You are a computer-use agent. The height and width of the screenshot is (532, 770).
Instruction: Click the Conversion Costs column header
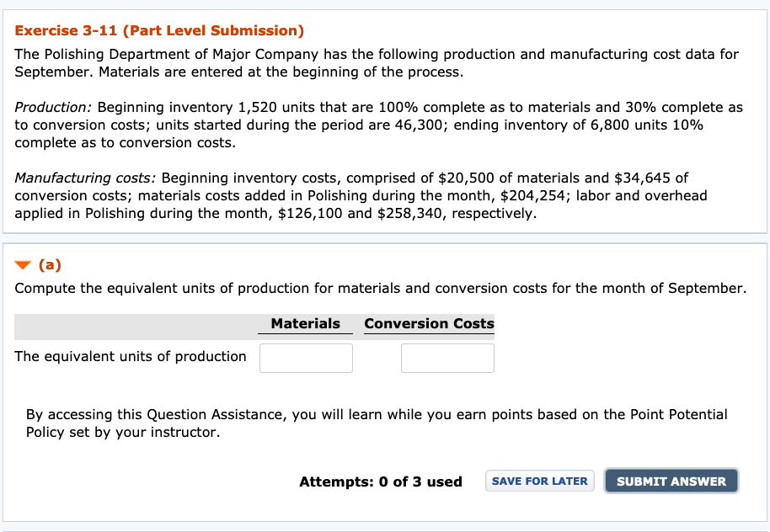pos(429,323)
